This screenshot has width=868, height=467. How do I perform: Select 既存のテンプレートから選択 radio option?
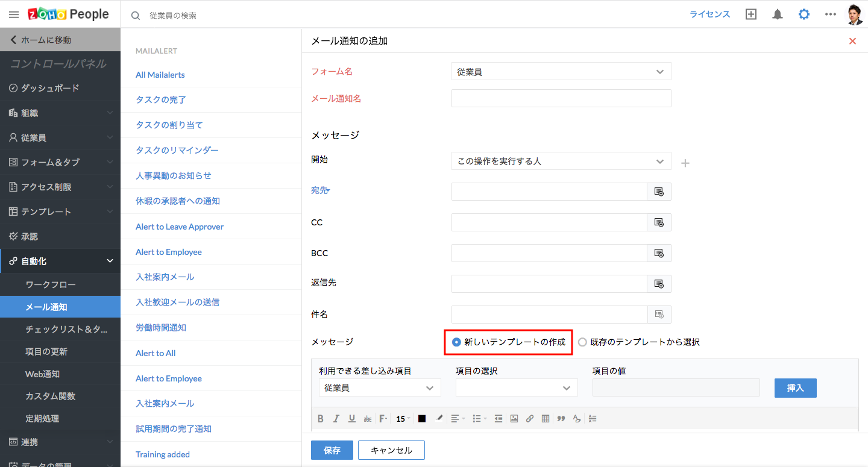[582, 342]
